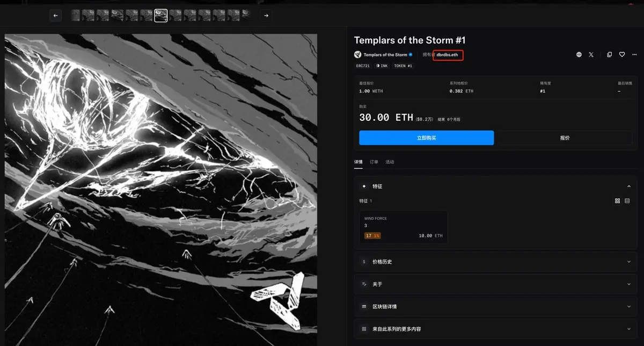Click the 立即购买 buy now button
This screenshot has height=346, width=644.
(x=427, y=138)
